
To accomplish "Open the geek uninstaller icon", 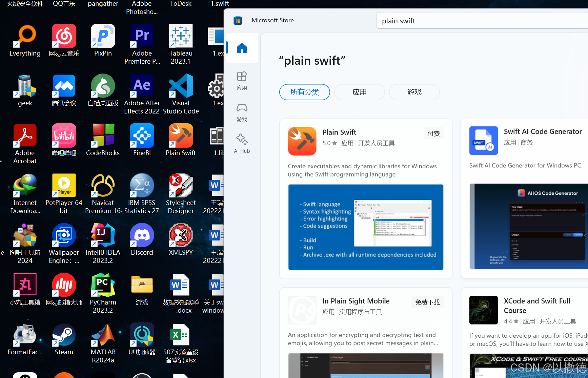I will pyautogui.click(x=25, y=90).
